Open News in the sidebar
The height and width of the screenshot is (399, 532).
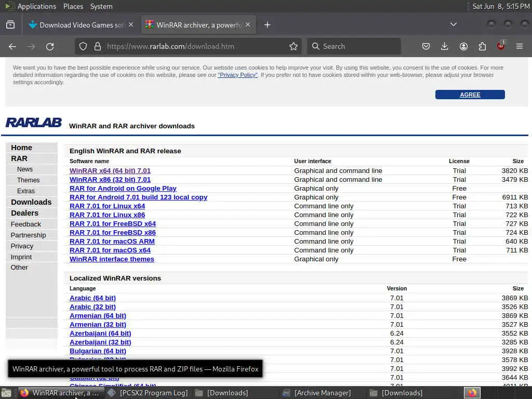click(25, 169)
